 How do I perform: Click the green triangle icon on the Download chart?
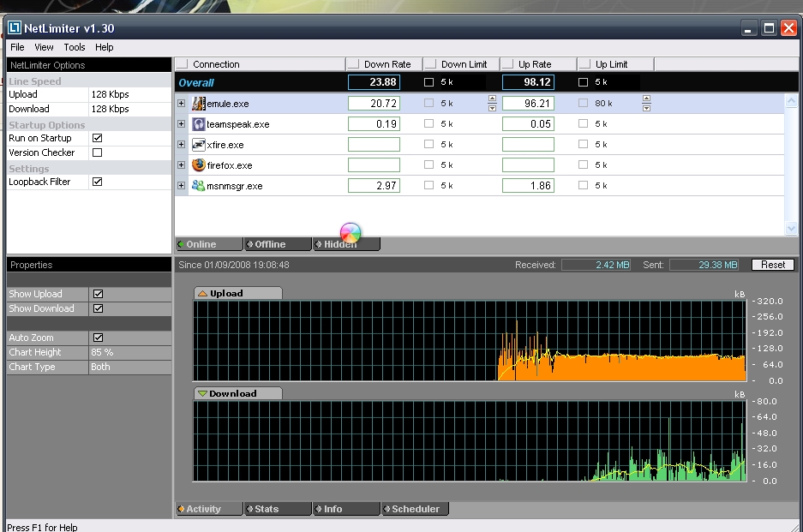coord(203,394)
